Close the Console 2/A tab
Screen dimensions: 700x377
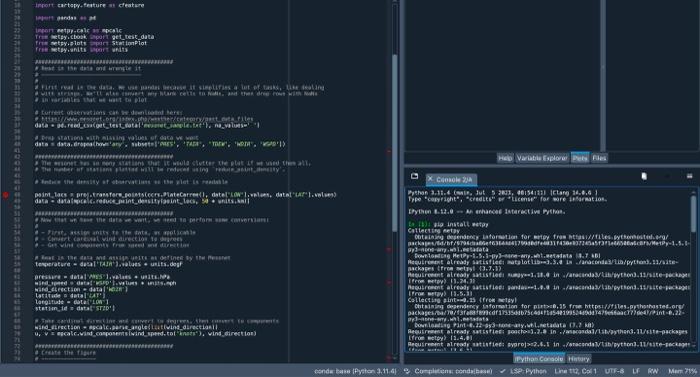tap(430, 179)
